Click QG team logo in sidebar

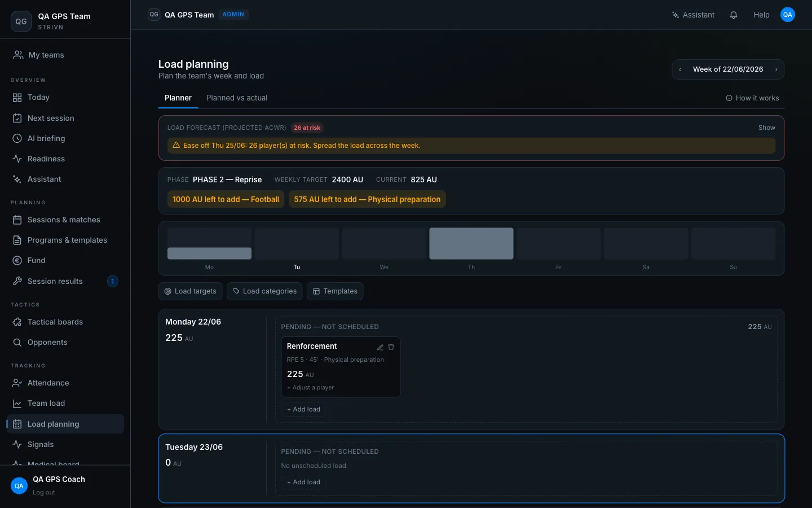click(21, 21)
